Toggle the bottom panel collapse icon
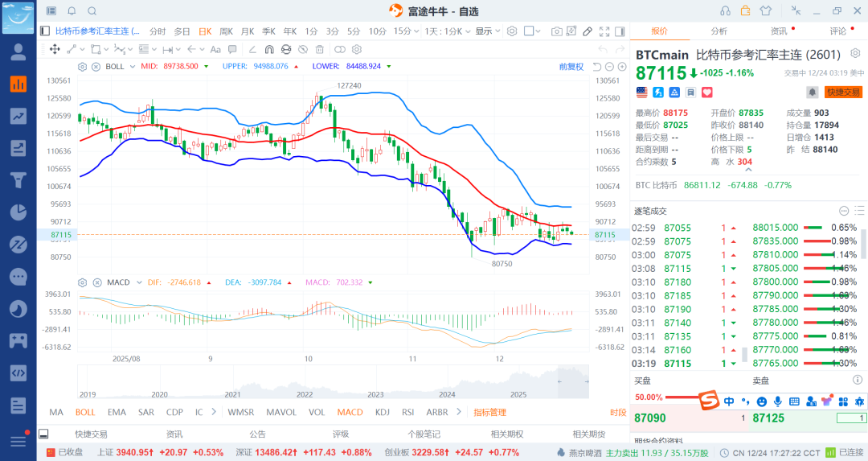This screenshot has height=461, width=868. [43, 434]
